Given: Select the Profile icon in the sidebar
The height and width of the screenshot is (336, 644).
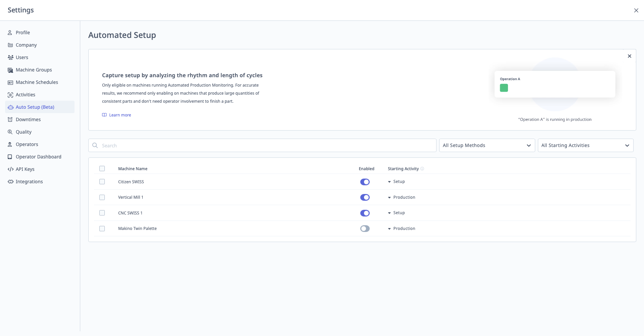Looking at the screenshot, I should (10, 32).
